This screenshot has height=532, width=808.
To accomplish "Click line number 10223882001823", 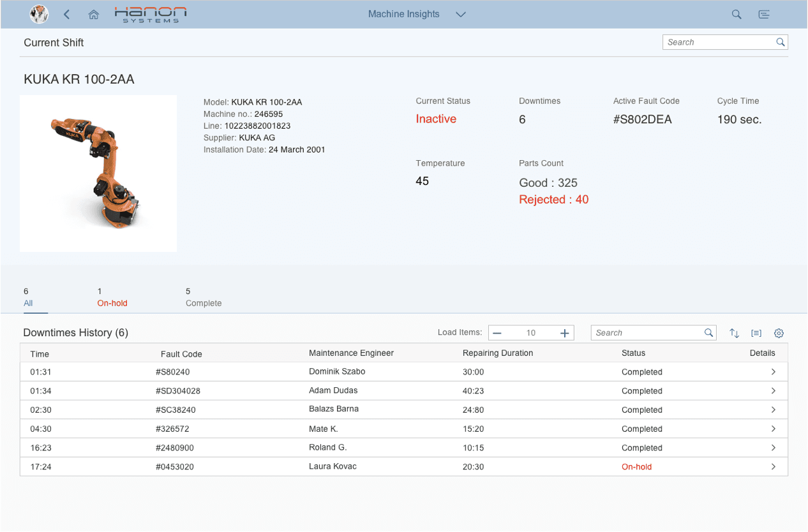I will [x=257, y=126].
